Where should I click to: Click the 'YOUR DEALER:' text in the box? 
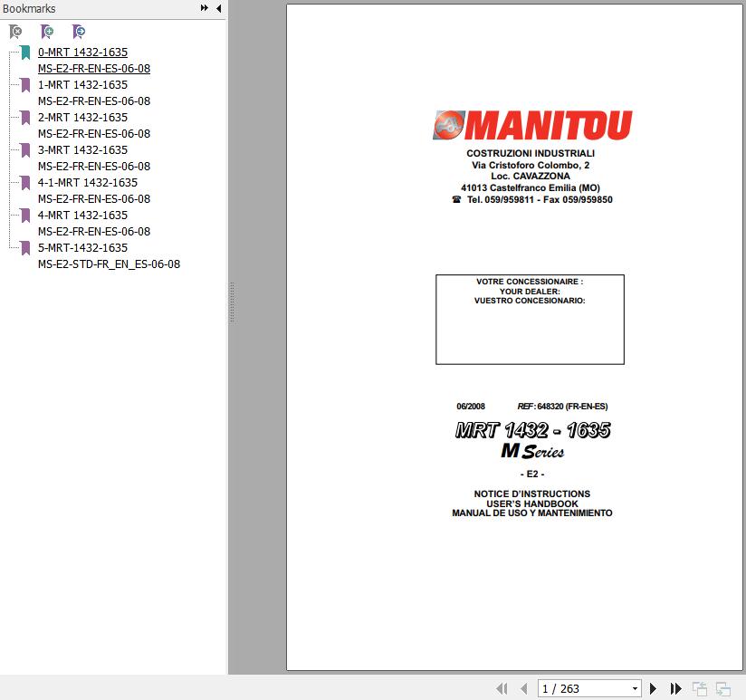[530, 292]
